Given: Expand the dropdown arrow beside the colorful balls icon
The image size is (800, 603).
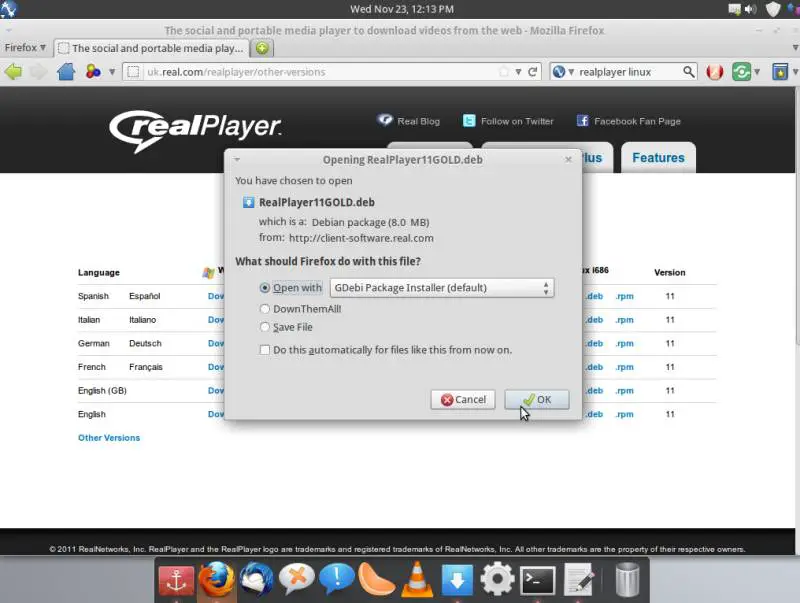Looking at the screenshot, I should click(x=112, y=72).
